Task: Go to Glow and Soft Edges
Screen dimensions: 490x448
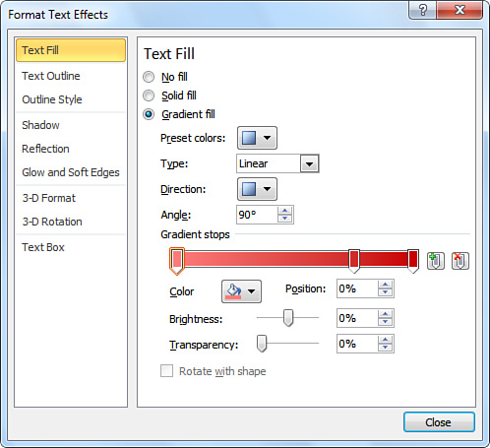Action: coord(71,172)
